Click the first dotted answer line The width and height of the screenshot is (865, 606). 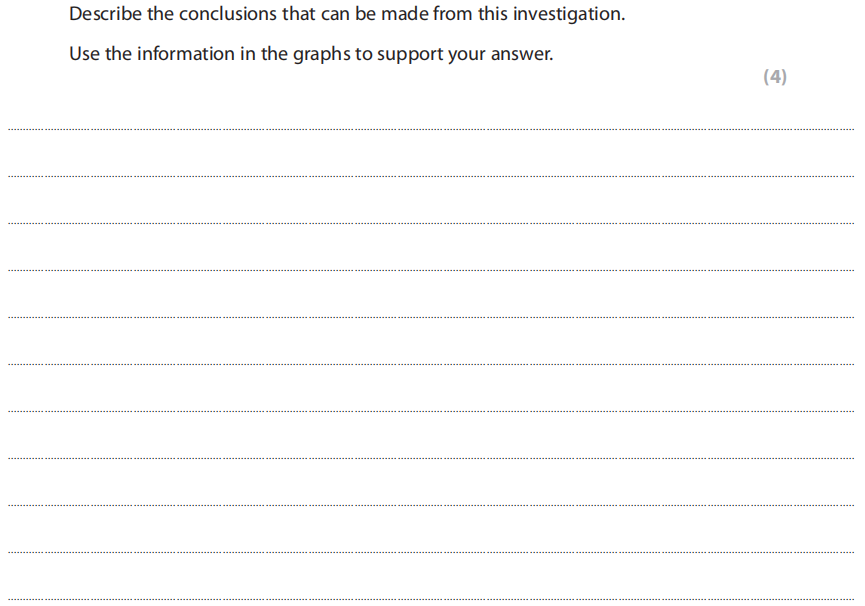pyautogui.click(x=430, y=129)
